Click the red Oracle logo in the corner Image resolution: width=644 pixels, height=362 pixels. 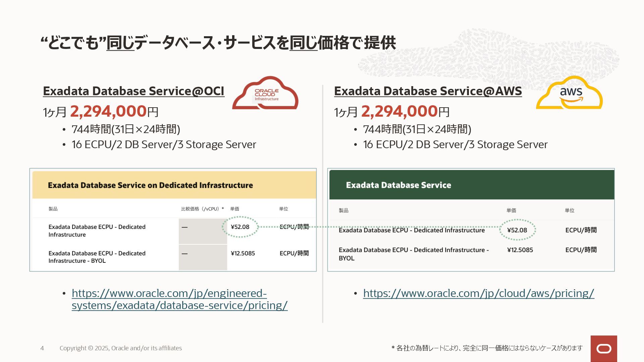pos(604,349)
